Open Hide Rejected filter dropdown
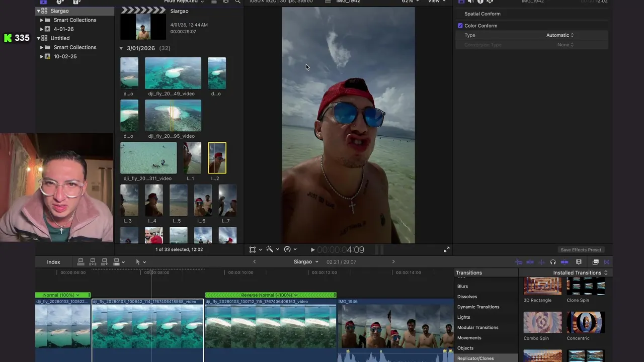Screen dimensions: 644x362 tap(184, 2)
